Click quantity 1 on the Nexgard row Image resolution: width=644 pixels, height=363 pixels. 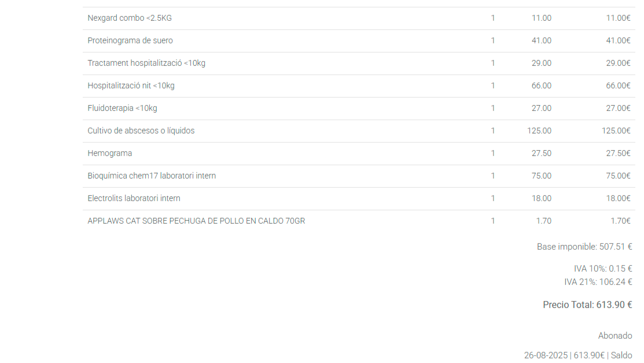point(493,18)
